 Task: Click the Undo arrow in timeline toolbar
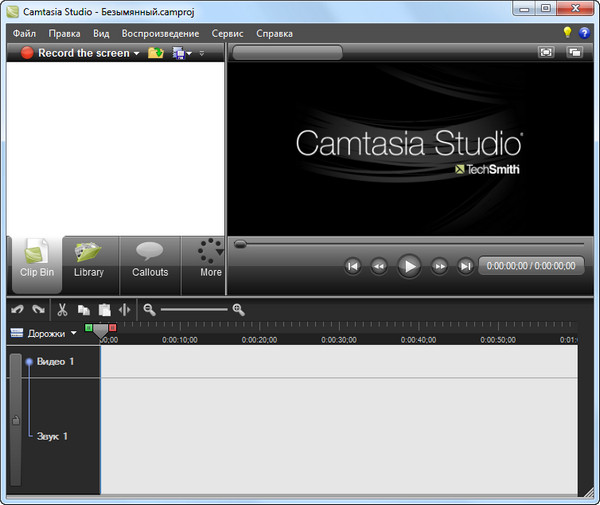(x=17, y=310)
